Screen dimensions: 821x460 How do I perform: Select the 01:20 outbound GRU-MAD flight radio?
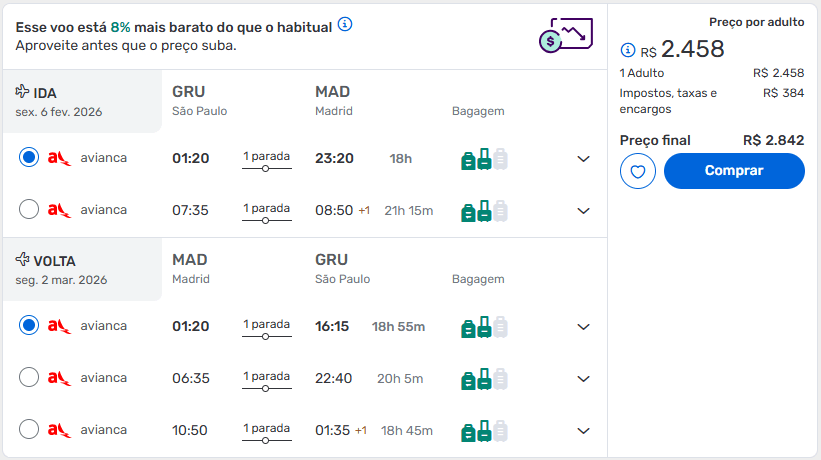[x=29, y=157]
